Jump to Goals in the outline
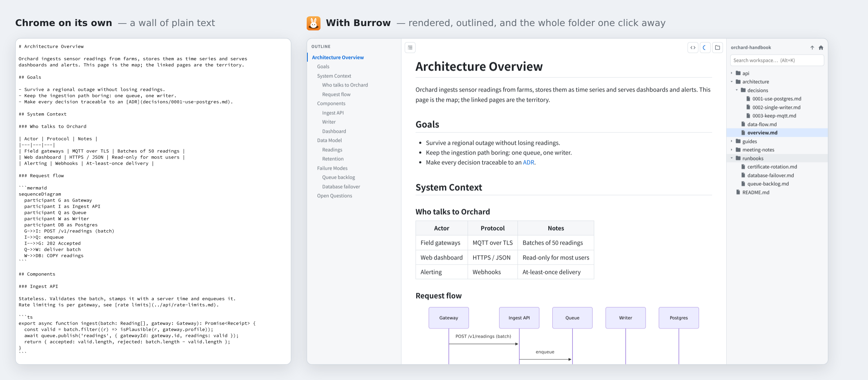This screenshot has width=868, height=380. coord(323,67)
